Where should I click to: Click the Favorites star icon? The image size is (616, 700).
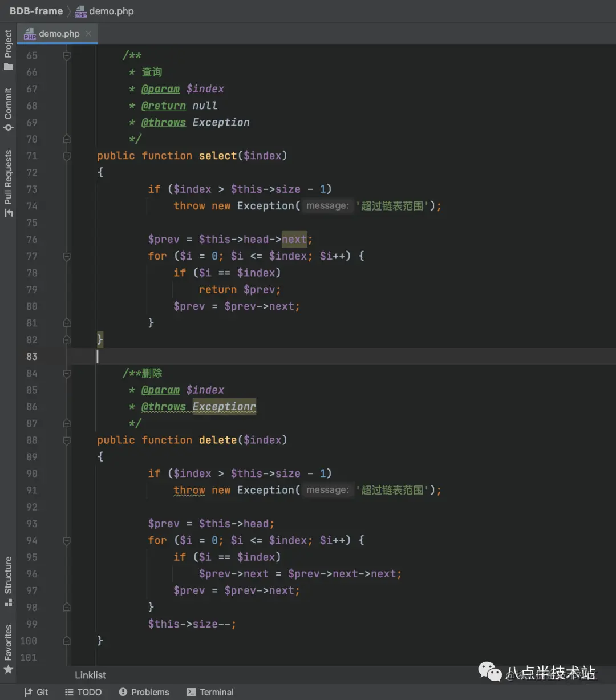8,670
